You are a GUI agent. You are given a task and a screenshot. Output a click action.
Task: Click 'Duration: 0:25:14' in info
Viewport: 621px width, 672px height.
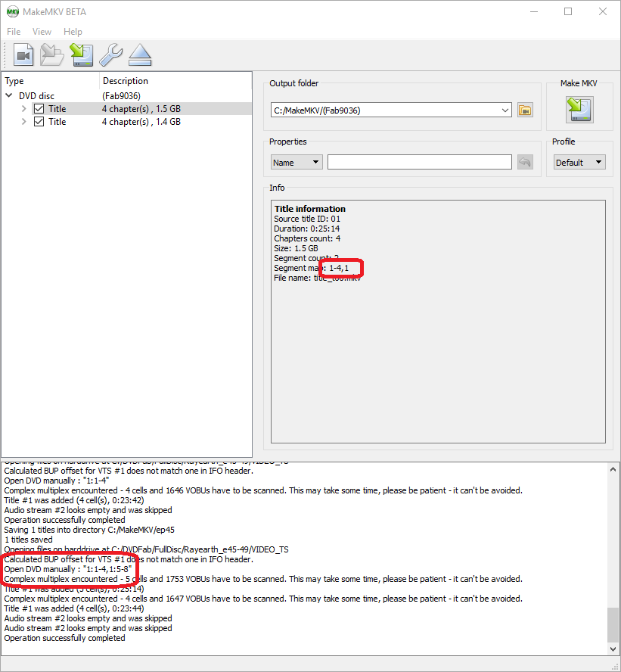tap(306, 229)
